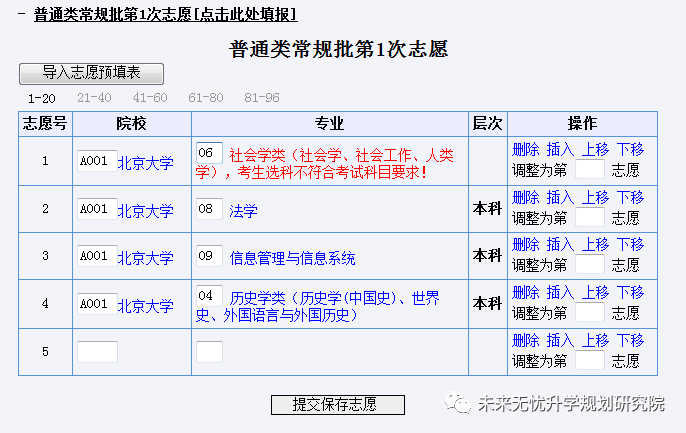Click 插入 for choice 3 (信息管理)
This screenshot has width=686, height=433.
click(560, 244)
